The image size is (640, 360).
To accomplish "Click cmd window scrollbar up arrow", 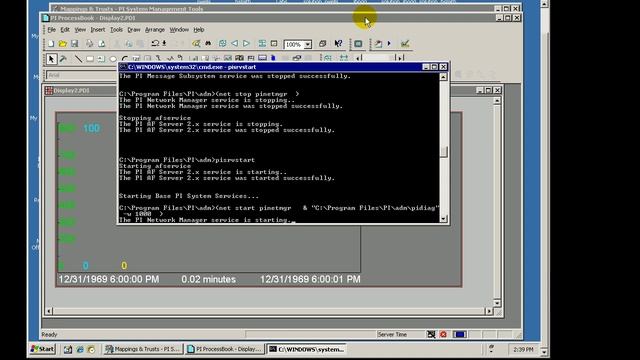I will click(x=444, y=77).
